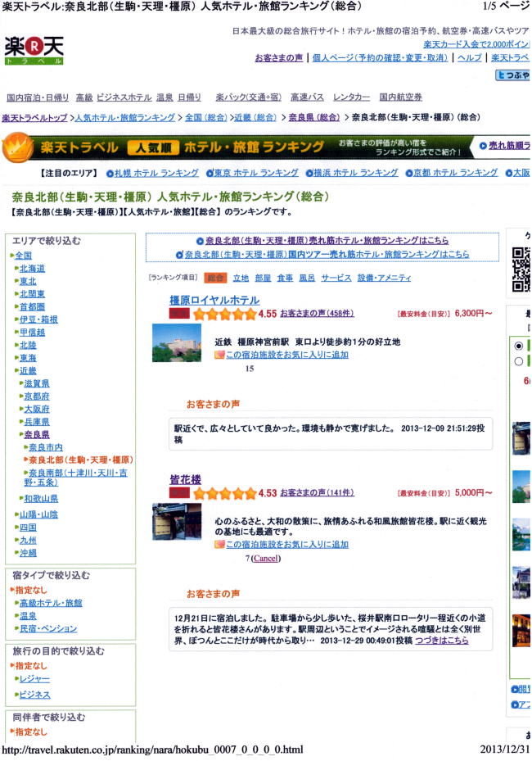Open お客さまの声 header link
The image size is (532, 761).
tap(279, 58)
